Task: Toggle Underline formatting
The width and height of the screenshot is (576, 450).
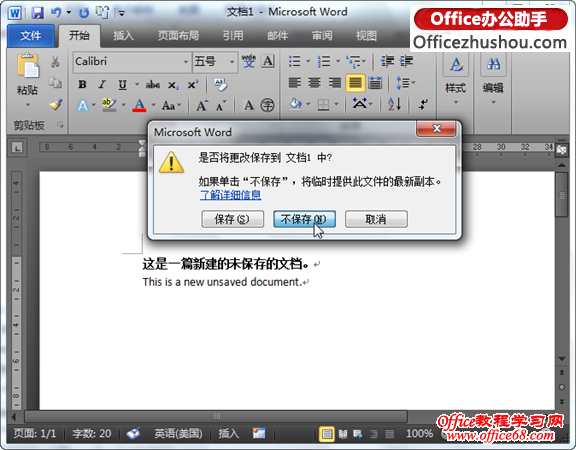Action: point(122,84)
